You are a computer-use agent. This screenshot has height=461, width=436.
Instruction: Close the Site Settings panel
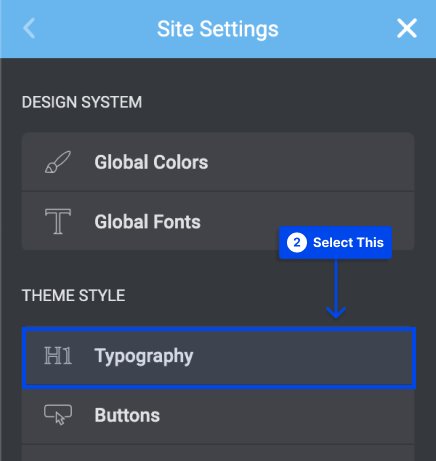click(407, 28)
